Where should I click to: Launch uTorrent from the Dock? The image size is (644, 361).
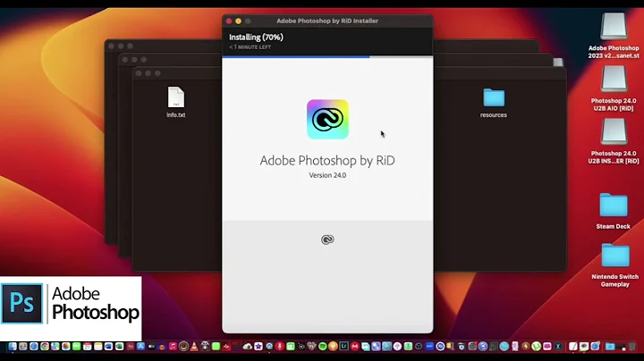pos(536,347)
